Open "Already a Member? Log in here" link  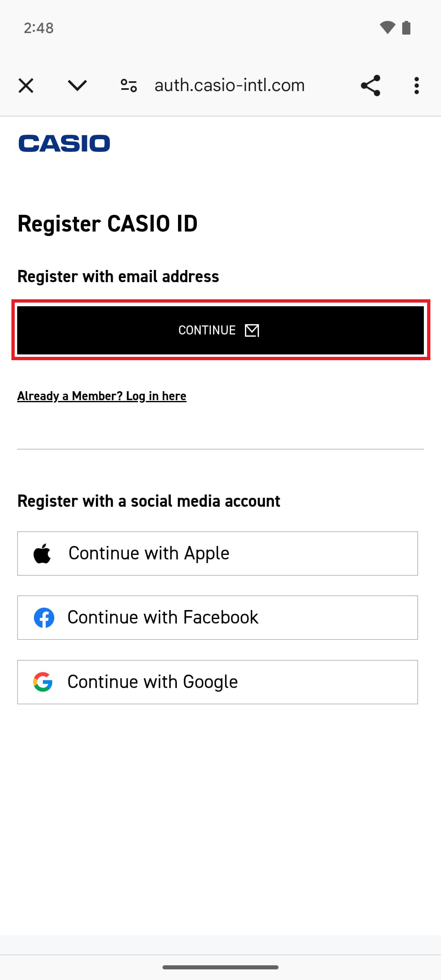coord(102,396)
